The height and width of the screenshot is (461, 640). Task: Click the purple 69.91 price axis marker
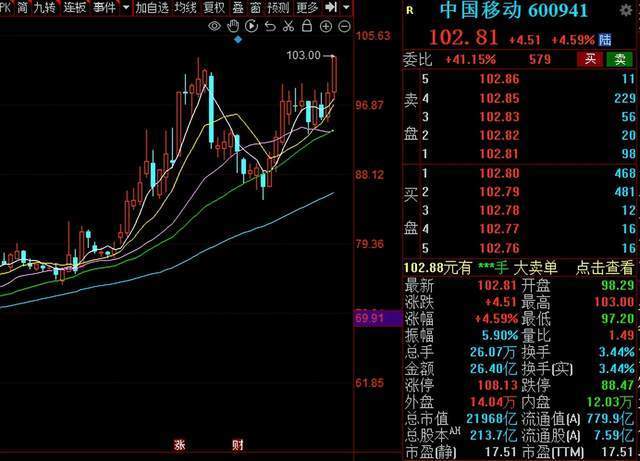378,318
